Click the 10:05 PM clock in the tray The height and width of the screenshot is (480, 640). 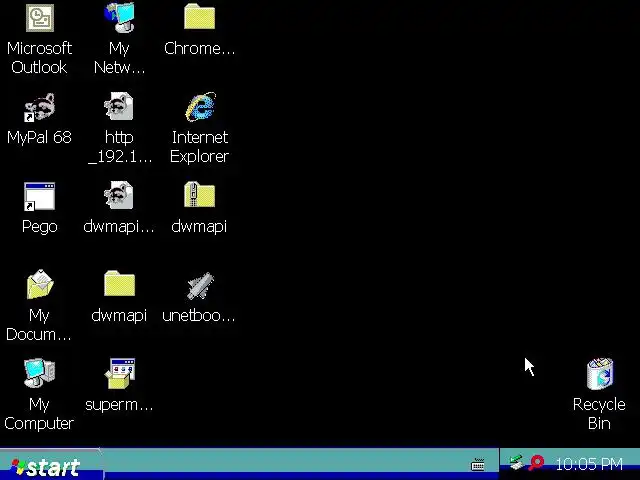(x=589, y=464)
